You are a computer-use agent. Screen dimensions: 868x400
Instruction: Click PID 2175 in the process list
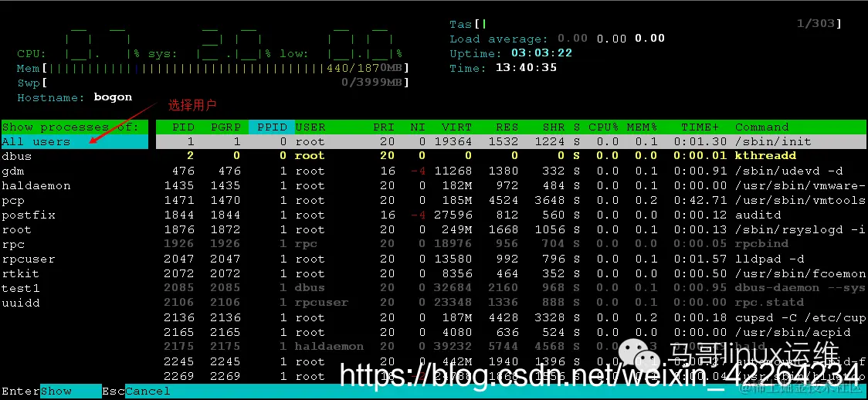pos(179,347)
